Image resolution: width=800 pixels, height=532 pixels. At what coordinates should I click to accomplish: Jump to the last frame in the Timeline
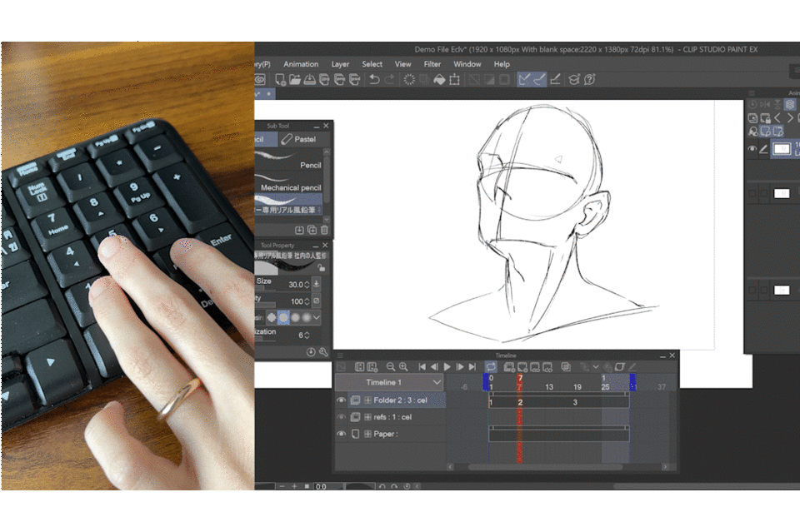(x=472, y=367)
